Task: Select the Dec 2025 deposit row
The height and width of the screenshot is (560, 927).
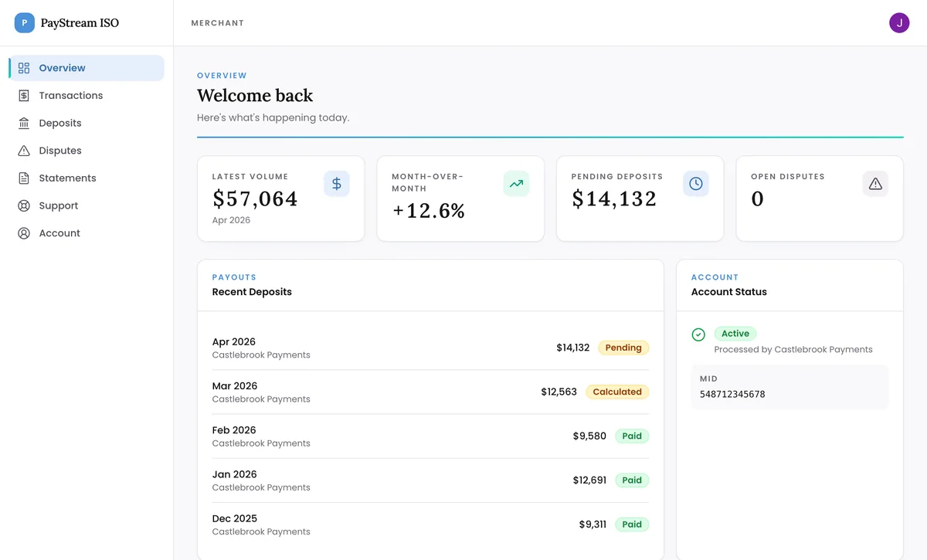Action: (x=430, y=524)
